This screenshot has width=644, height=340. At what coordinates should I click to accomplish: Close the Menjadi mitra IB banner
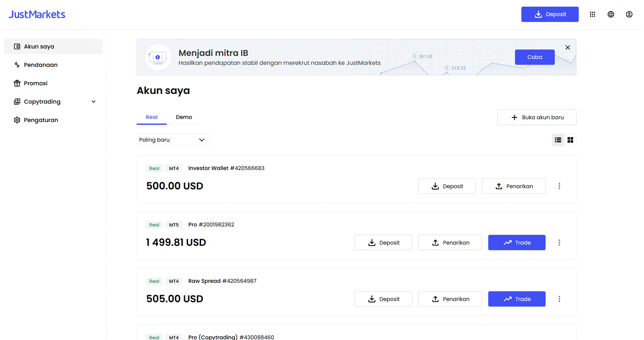(568, 47)
